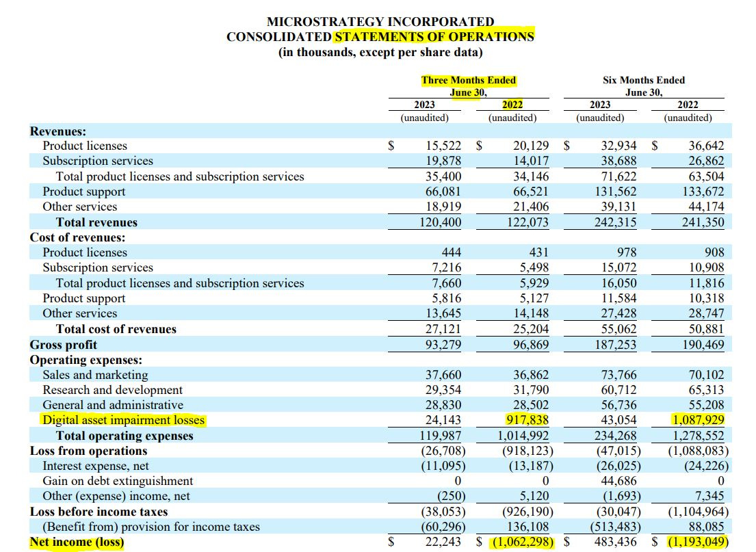The image size is (756, 552).
Task: Click 'Gain on debt extinguishment' label
Action: coord(118,481)
